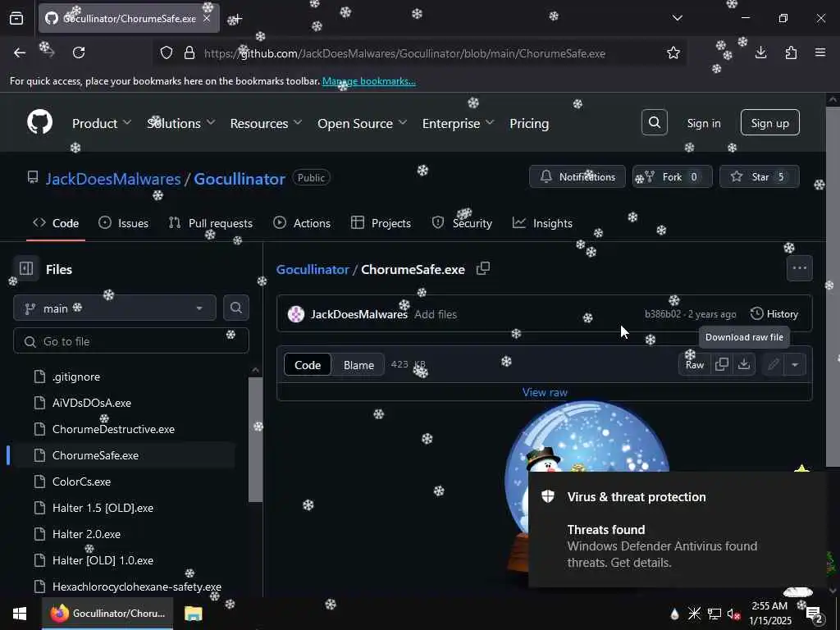View site security padlock information

(x=189, y=52)
